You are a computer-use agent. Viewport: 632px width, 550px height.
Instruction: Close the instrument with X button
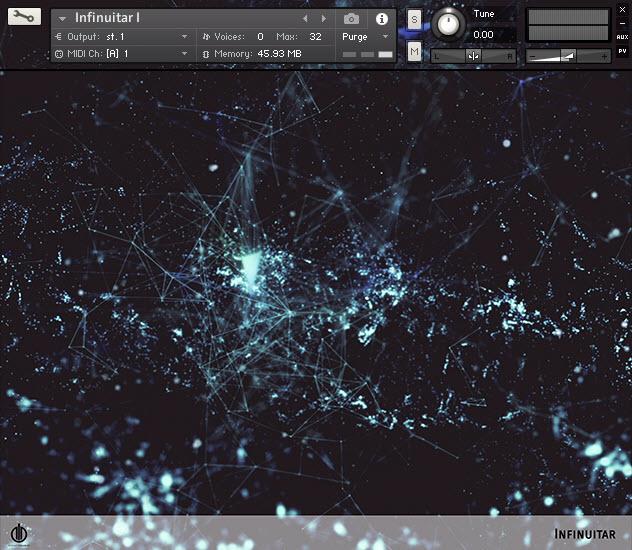click(622, 9)
